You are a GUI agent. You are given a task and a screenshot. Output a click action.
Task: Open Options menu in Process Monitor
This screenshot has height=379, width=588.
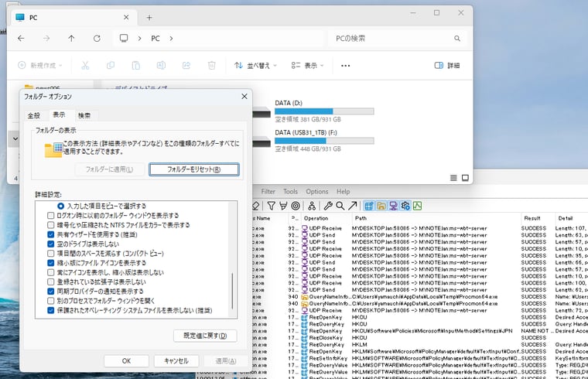(x=317, y=192)
